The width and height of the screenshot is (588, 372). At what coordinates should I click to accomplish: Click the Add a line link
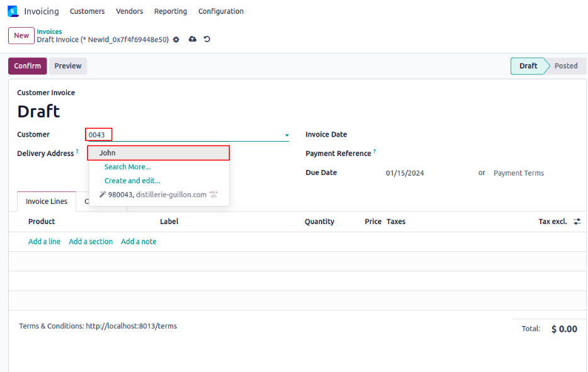tap(44, 242)
